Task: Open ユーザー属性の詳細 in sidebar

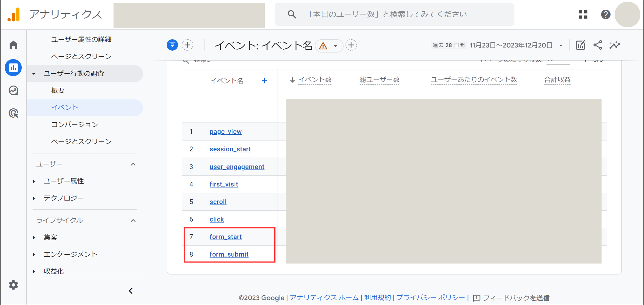Action: click(x=81, y=39)
